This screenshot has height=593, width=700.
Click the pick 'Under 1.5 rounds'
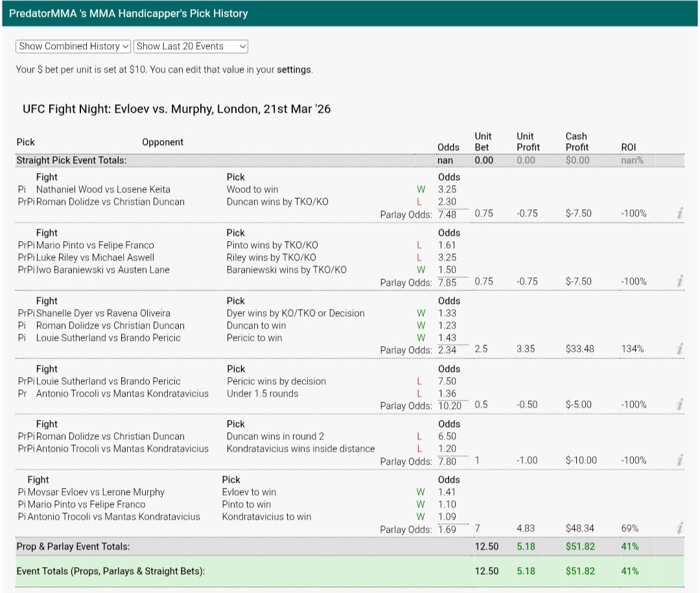(x=262, y=394)
